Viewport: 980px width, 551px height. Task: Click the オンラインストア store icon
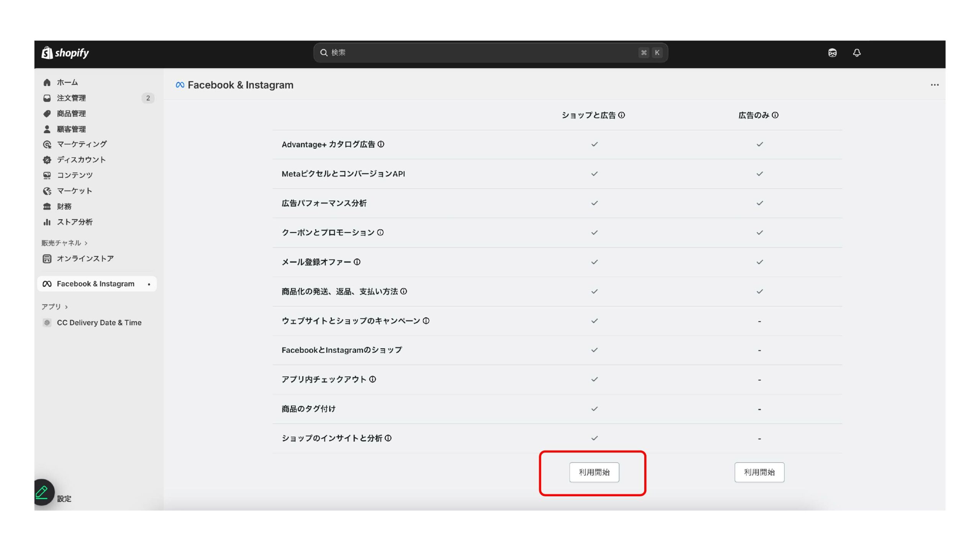[47, 259]
